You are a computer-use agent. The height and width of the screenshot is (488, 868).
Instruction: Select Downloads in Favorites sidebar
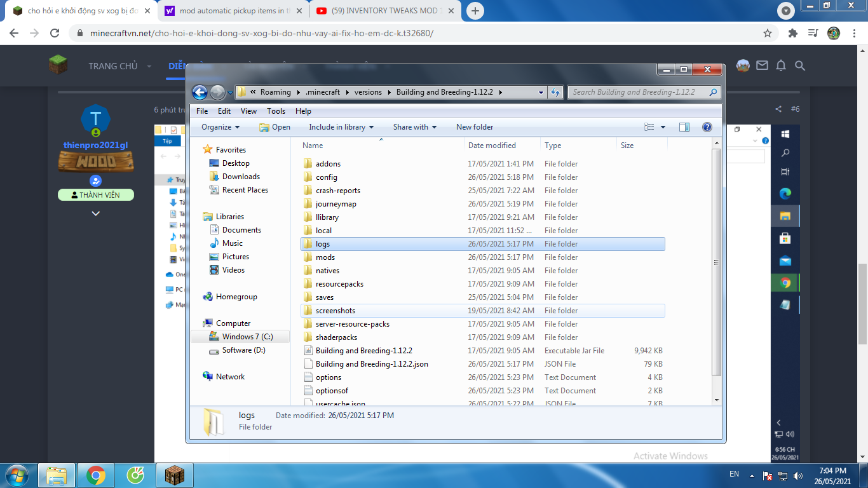click(x=241, y=177)
